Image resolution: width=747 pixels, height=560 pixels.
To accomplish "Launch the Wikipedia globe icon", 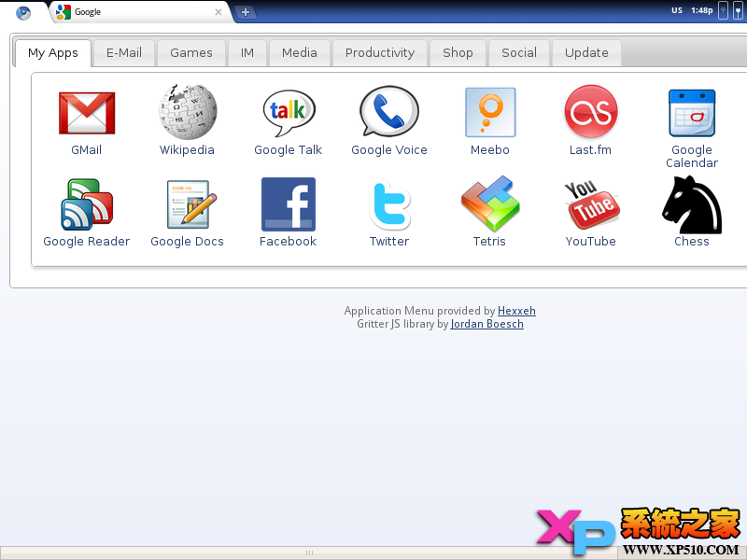I will (188, 111).
